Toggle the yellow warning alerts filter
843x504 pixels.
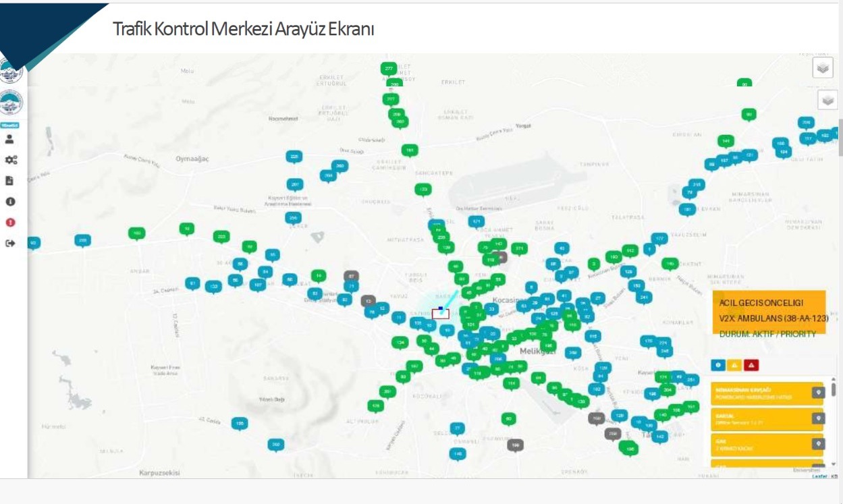click(734, 365)
